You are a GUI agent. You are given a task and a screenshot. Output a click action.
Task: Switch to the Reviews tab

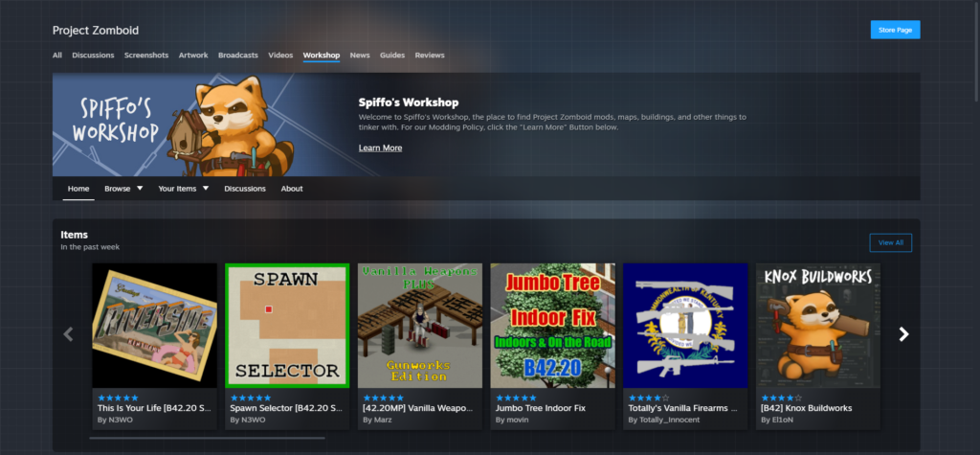[x=430, y=55]
